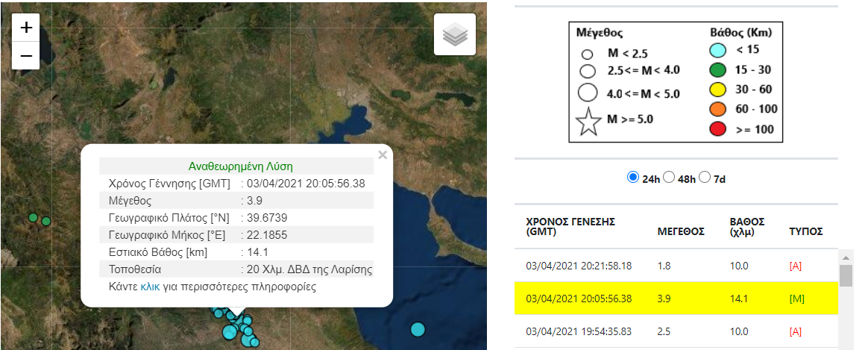Screen dimensions: 868x350
Task: Click the small marker near the lake
Action: 154,84
